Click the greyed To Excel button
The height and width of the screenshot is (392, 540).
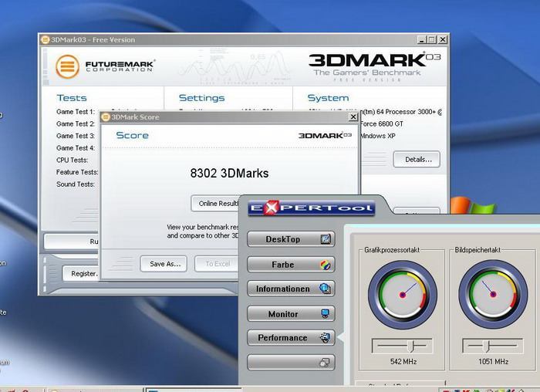pyautogui.click(x=217, y=264)
